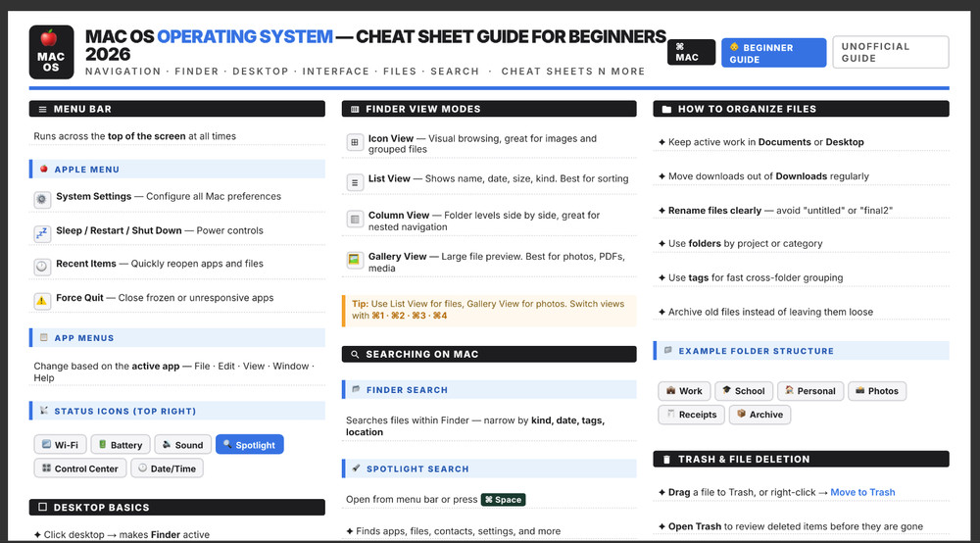The height and width of the screenshot is (543, 980).
Task: Click the Icon View grid icon
Action: [355, 142]
